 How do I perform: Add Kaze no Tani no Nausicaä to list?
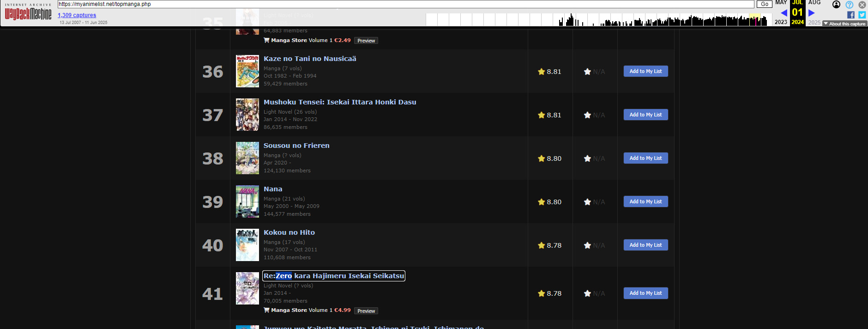(x=645, y=71)
